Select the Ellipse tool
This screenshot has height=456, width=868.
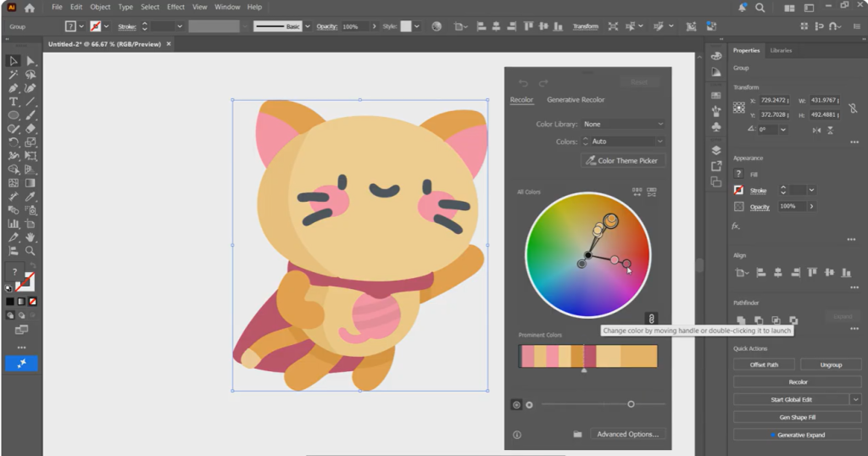[14, 115]
